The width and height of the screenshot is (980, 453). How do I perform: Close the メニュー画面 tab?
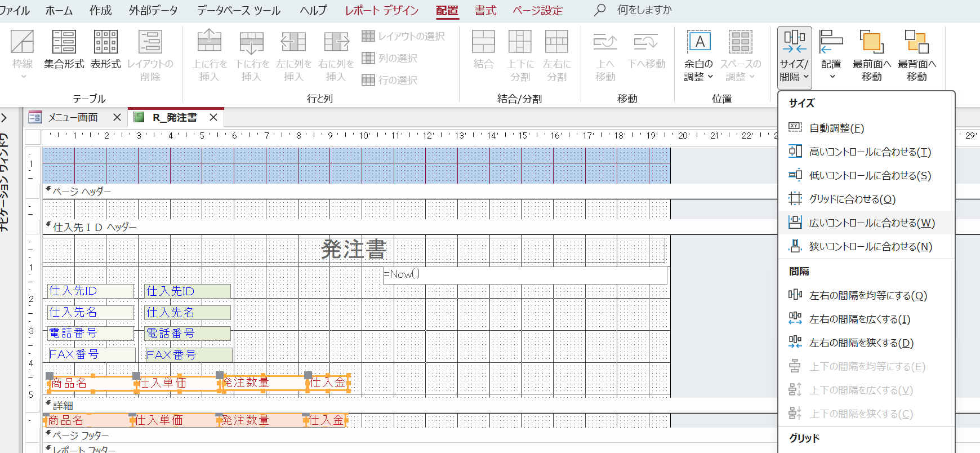(117, 117)
